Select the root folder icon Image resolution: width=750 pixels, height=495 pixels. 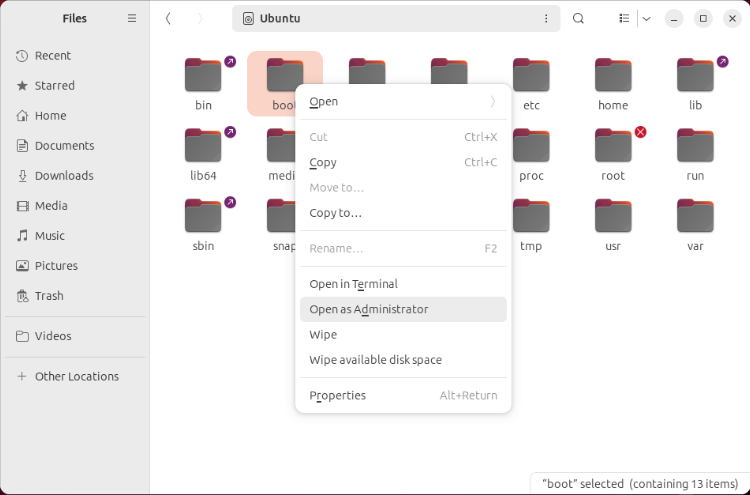tap(613, 145)
